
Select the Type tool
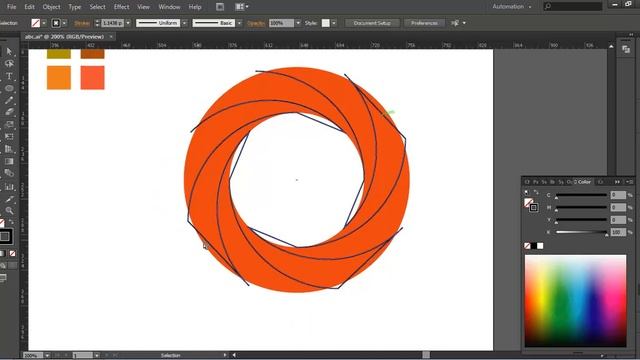9,76
